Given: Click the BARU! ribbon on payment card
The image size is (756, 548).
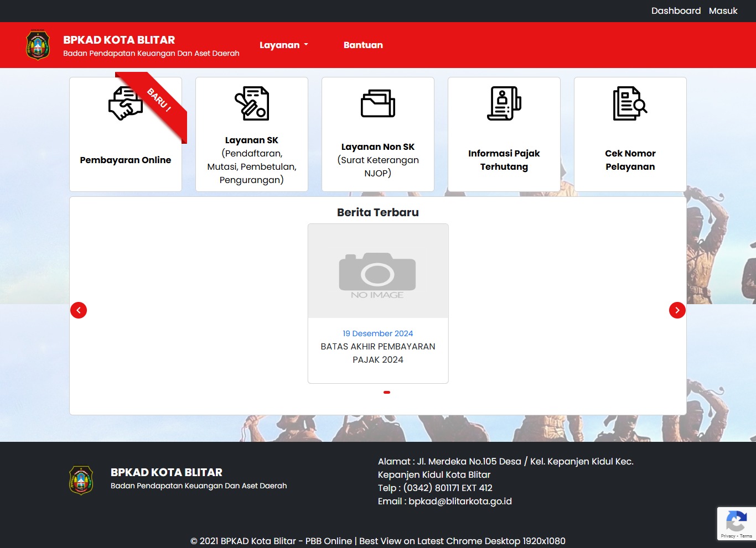Looking at the screenshot, I should click(x=158, y=100).
